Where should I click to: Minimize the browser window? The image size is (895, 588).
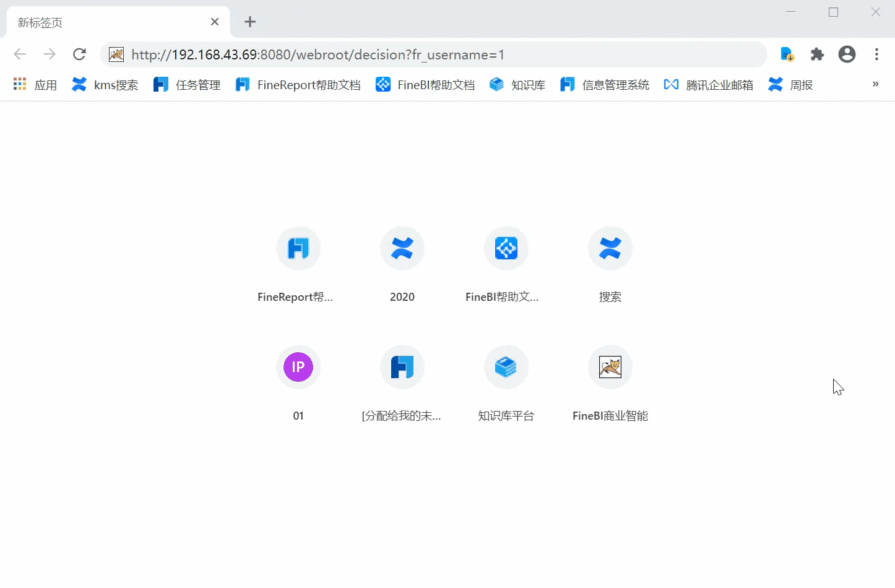pyautogui.click(x=790, y=12)
